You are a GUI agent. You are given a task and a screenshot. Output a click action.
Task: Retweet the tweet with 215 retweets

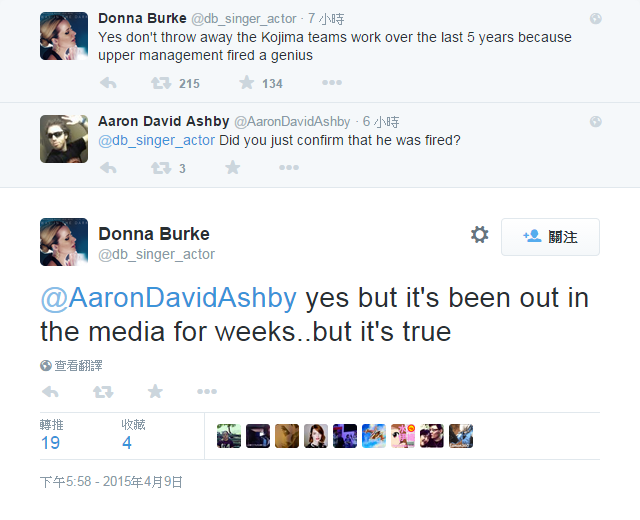[x=160, y=83]
